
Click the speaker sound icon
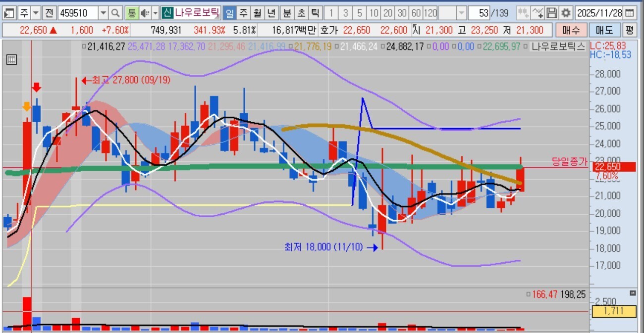point(144,13)
